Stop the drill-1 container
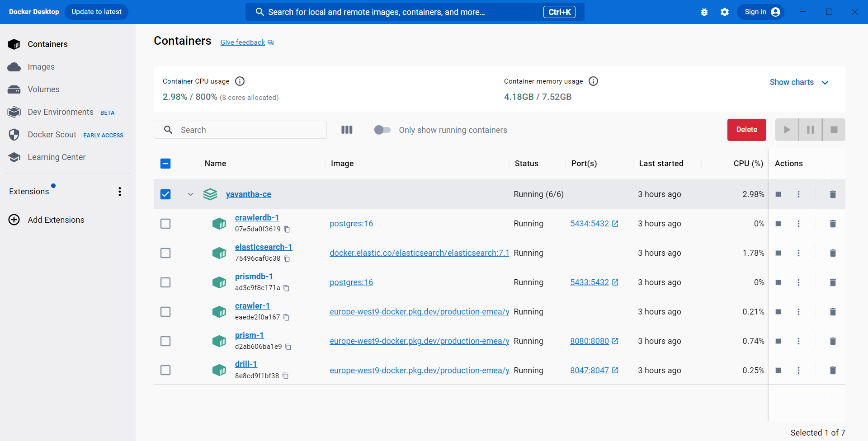Viewport: 868px width, 441px height. [x=778, y=371]
